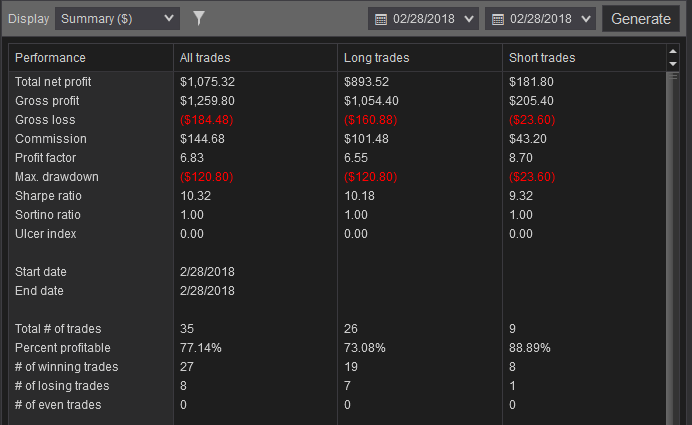692x425 pixels.
Task: Select the 6.55 long profit factor value
Action: point(356,158)
